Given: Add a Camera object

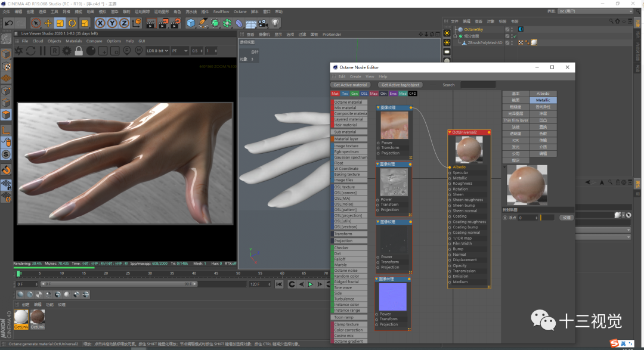Looking at the screenshot, I should click(x=264, y=23).
